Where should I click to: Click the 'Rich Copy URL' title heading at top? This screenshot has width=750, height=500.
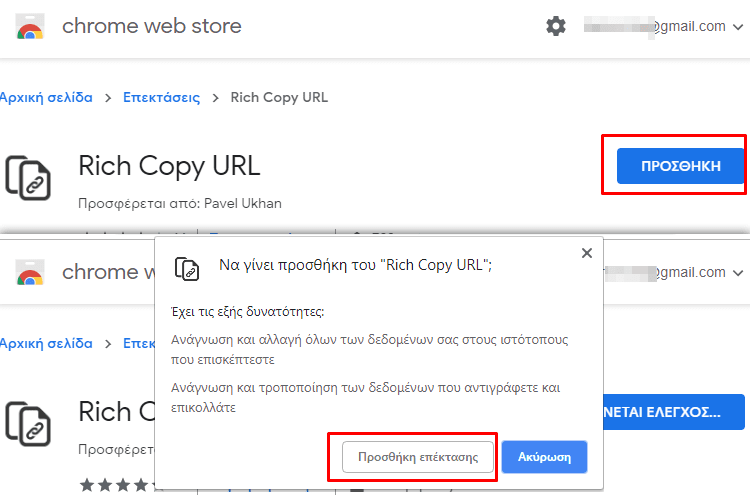(x=169, y=166)
